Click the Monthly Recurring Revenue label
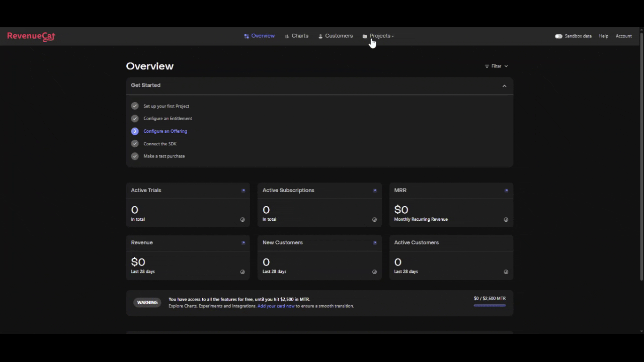The width and height of the screenshot is (644, 362). tap(421, 219)
